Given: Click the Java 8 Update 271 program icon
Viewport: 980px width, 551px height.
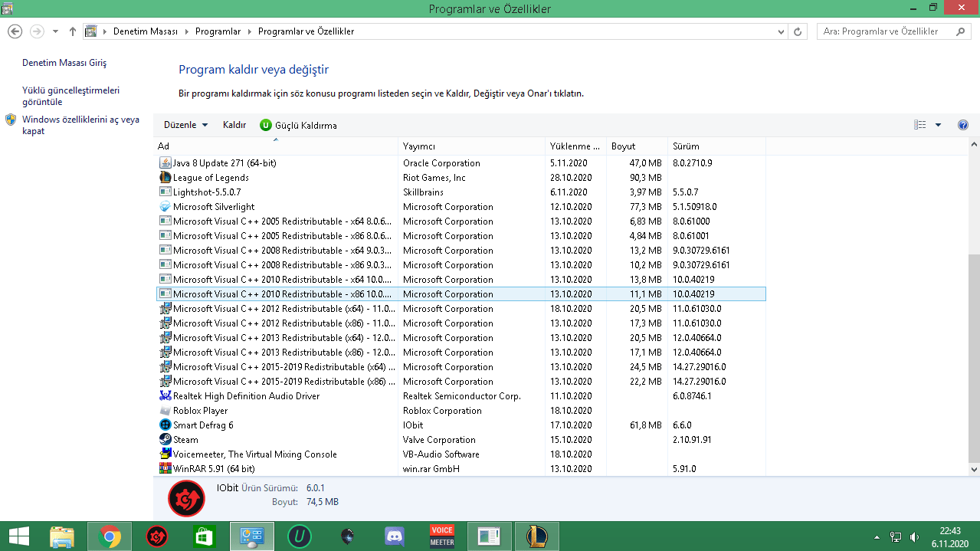Looking at the screenshot, I should [x=165, y=162].
